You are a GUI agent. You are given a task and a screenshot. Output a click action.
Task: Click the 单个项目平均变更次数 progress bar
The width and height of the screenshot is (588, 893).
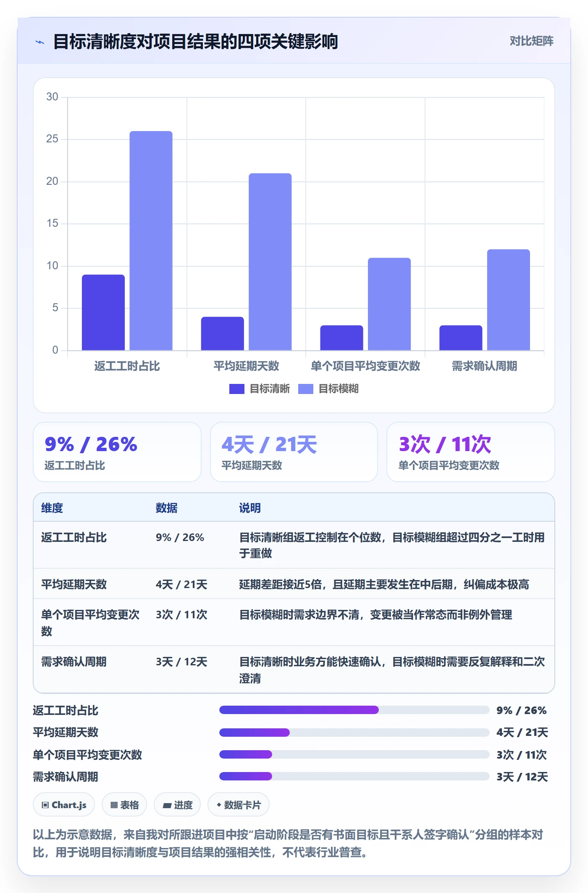pos(354,754)
